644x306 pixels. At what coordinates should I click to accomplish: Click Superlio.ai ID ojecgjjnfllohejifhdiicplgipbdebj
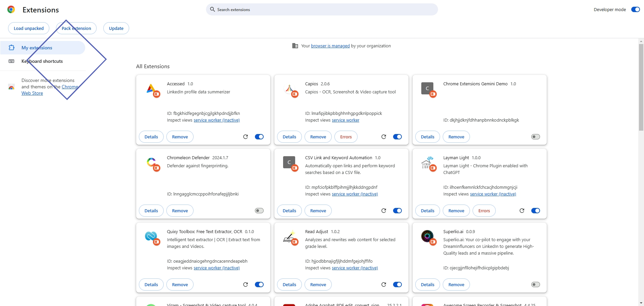tap(476, 268)
